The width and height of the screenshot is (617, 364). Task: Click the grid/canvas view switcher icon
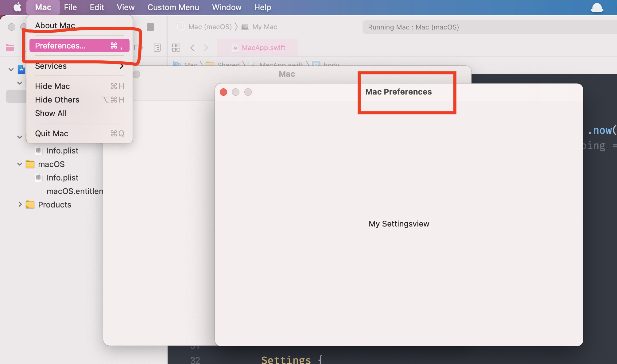176,48
